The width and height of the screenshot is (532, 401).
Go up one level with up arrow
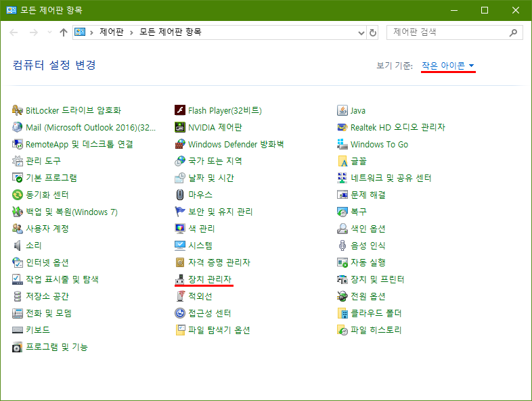pyautogui.click(x=64, y=32)
